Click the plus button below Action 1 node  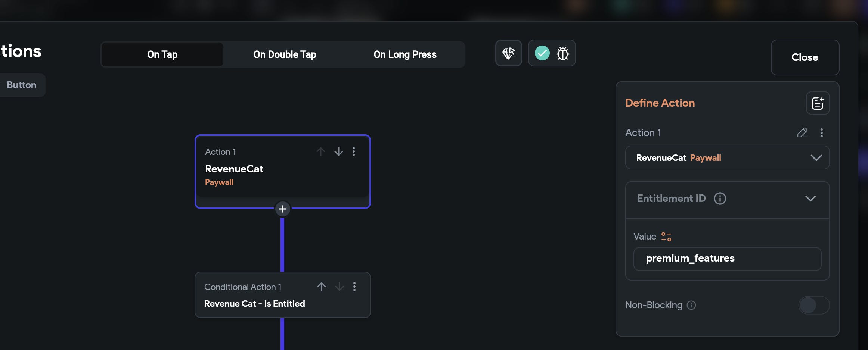pos(283,209)
